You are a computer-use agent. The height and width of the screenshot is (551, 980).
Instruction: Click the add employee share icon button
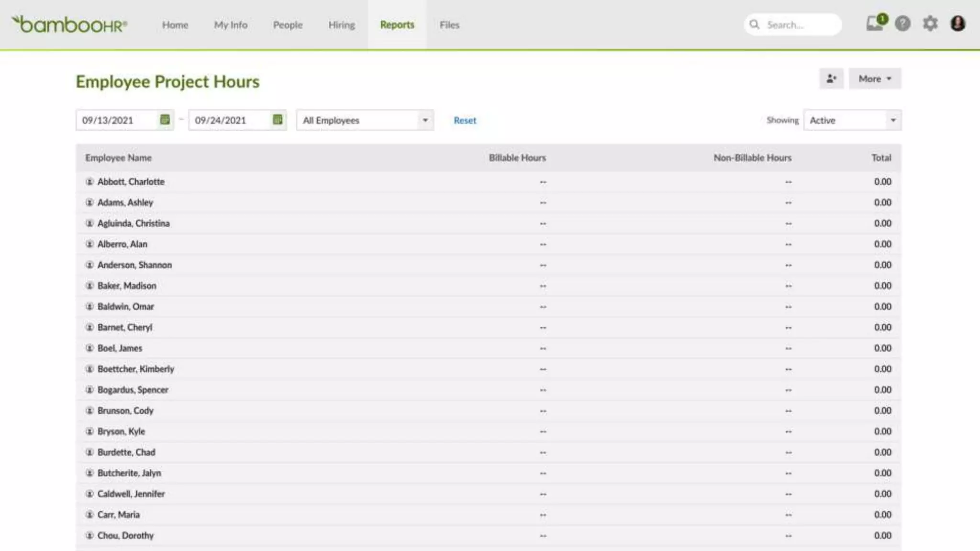[831, 78]
